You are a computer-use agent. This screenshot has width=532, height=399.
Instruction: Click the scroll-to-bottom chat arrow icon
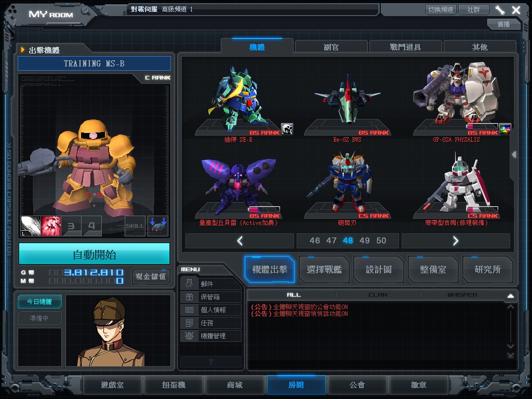(511, 355)
